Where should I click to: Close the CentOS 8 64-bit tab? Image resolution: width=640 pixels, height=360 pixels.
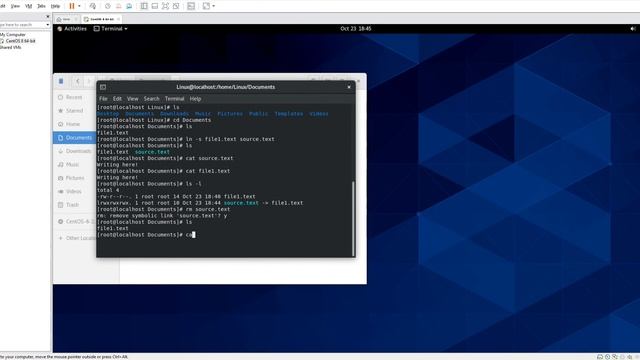(118, 19)
